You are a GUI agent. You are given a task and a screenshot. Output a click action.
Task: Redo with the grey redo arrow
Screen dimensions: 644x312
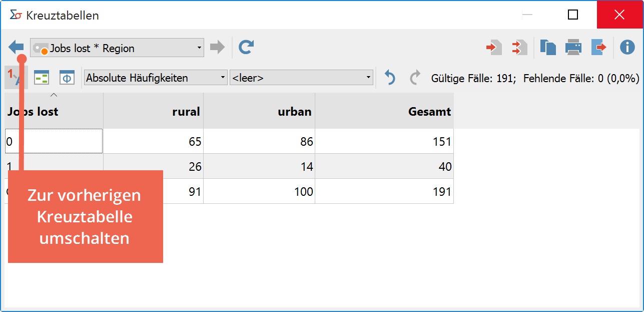point(415,78)
